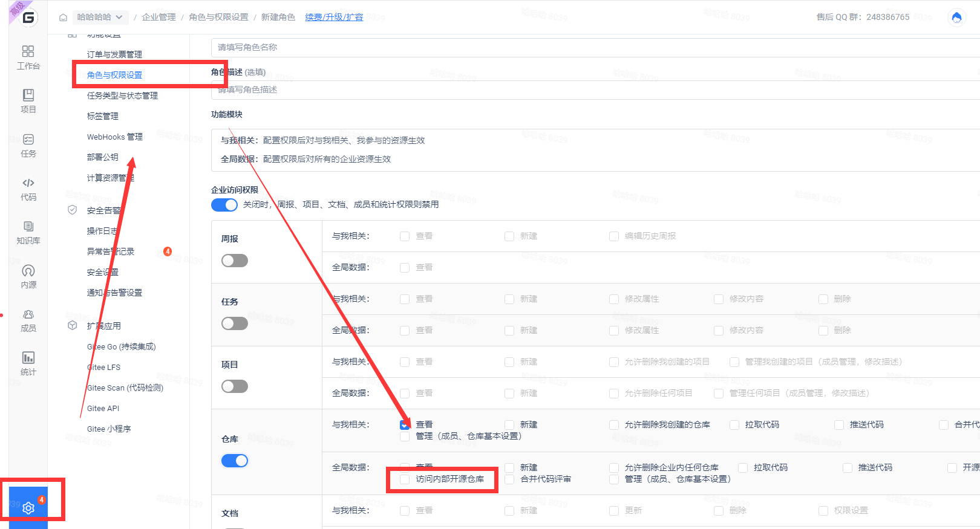Viewport: 980px width, 529px height.
Task: Open the 哈哈哈哈 enterprise dropdown
Action: 100,17
